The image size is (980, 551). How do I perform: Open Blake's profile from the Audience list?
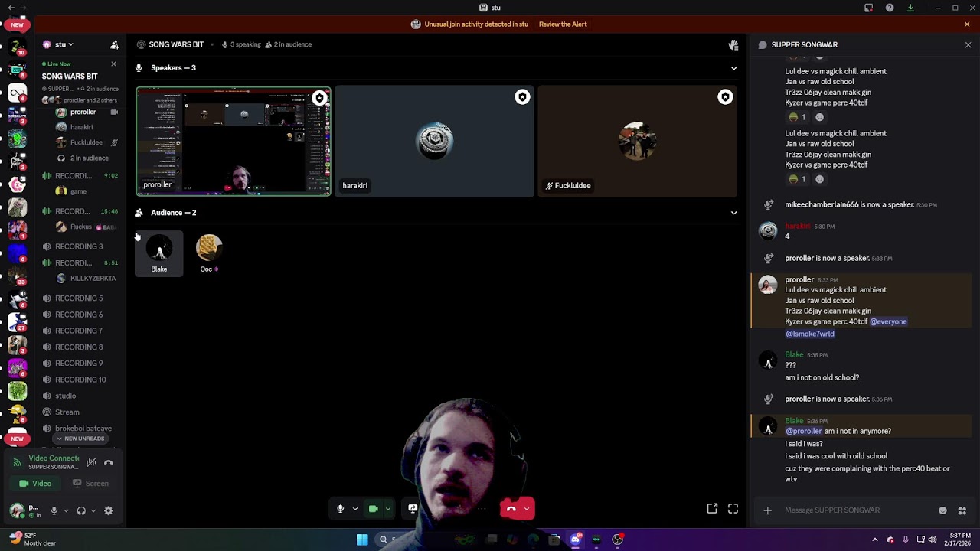(x=159, y=253)
